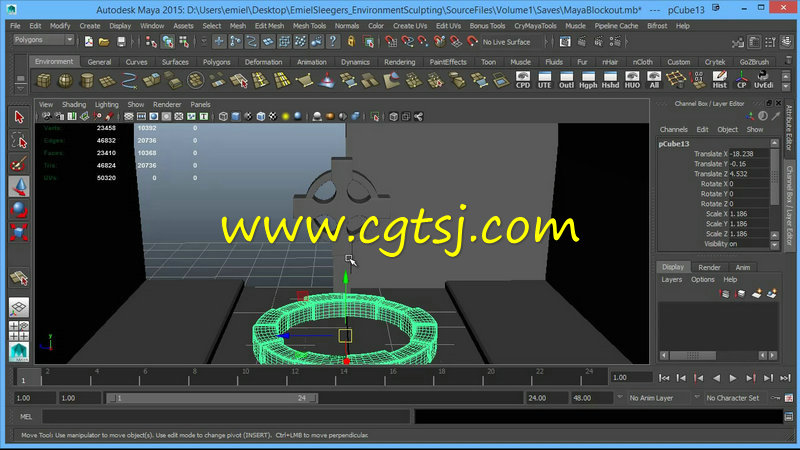800x450 pixels.
Task: Click play forwards button
Action: (x=733, y=378)
